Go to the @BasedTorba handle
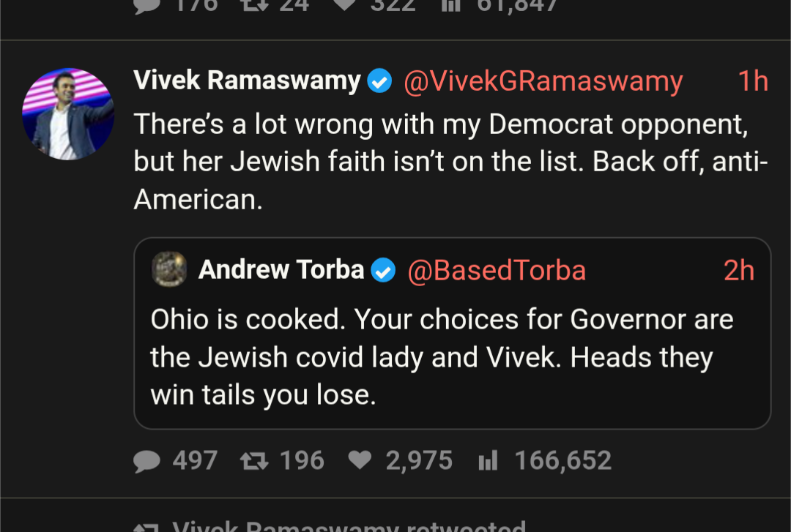 tap(497, 271)
